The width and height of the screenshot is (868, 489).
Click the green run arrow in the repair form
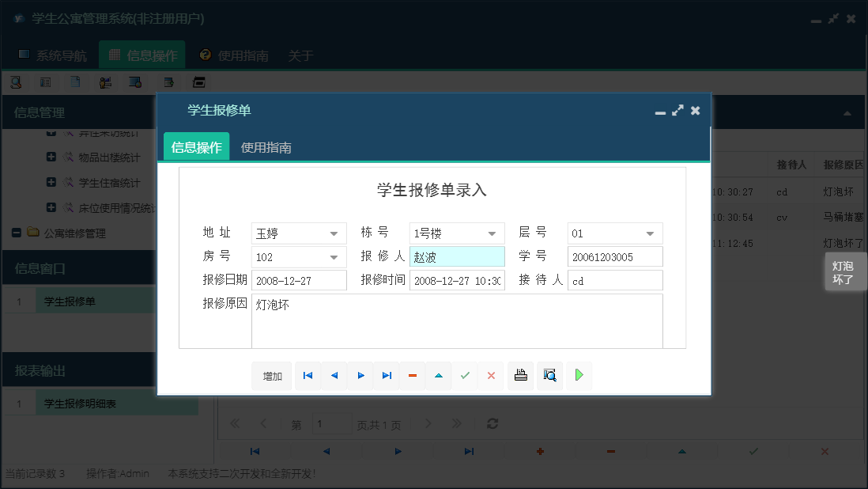(x=579, y=375)
